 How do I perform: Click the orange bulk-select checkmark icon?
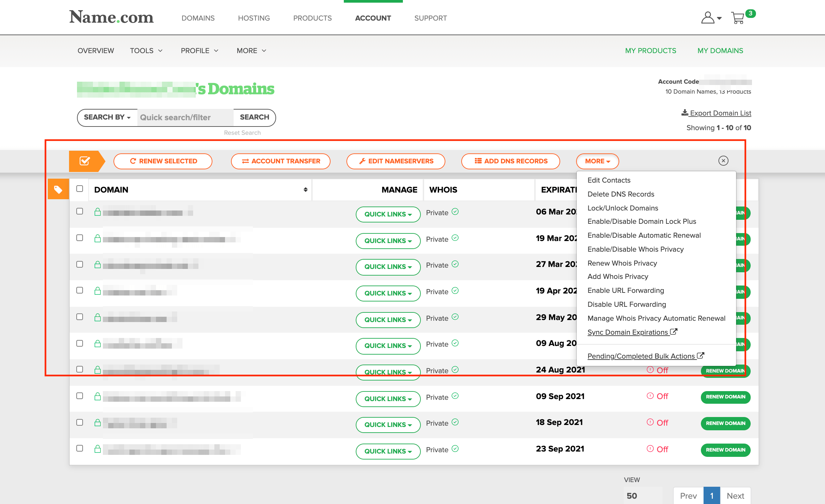[x=85, y=161]
